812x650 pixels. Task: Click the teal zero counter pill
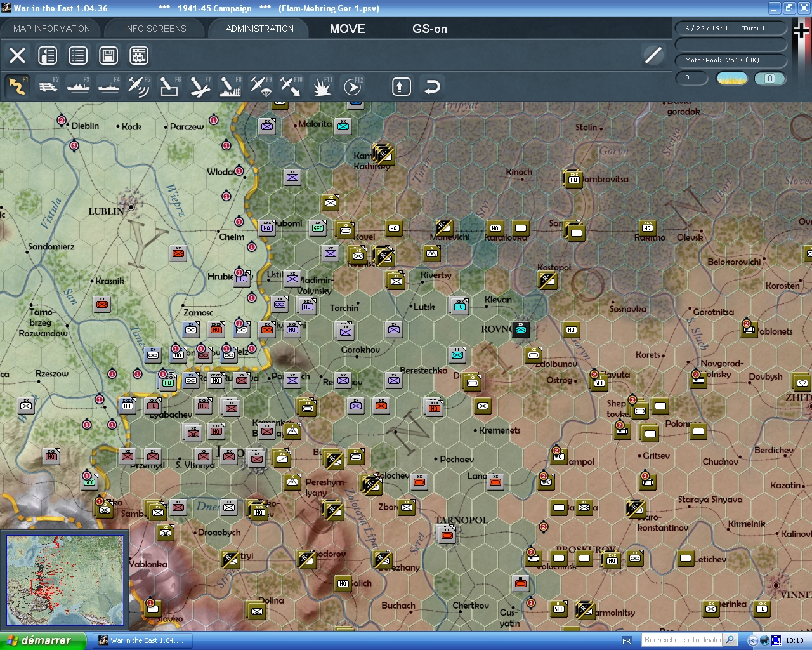(x=770, y=78)
